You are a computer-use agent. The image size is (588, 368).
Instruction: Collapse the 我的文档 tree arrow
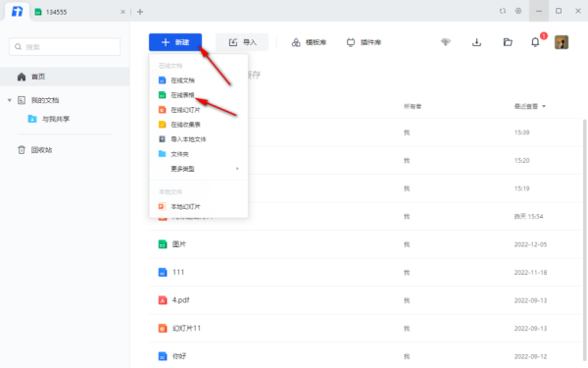(10, 100)
